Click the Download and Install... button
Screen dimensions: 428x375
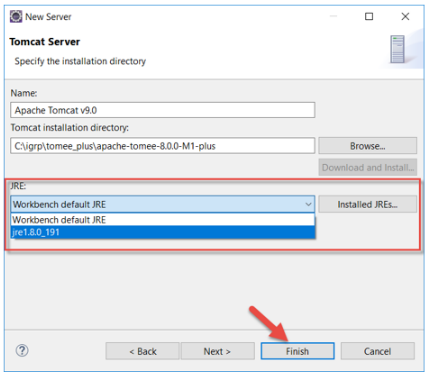tap(368, 167)
